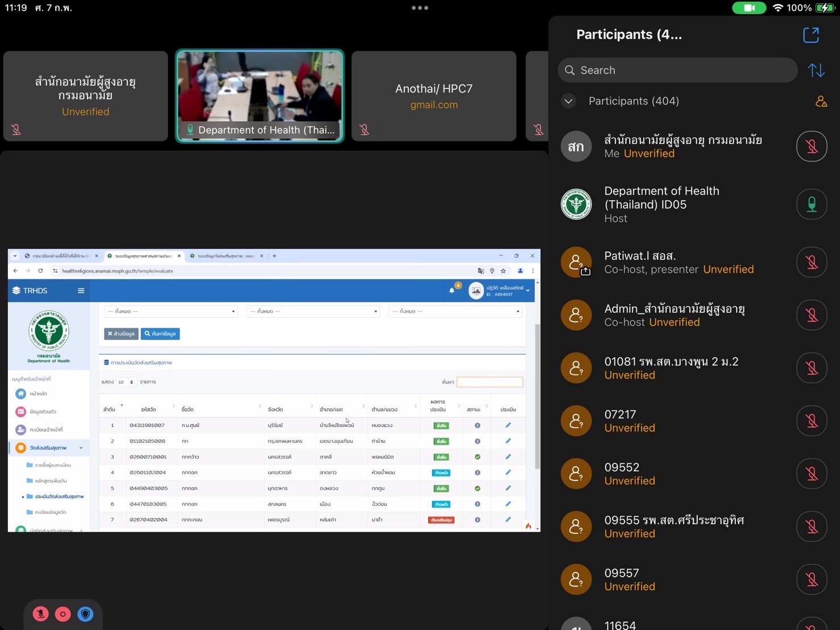Toggle microphone for participant 07217
Viewport: 840px width, 630px height.
(x=812, y=421)
